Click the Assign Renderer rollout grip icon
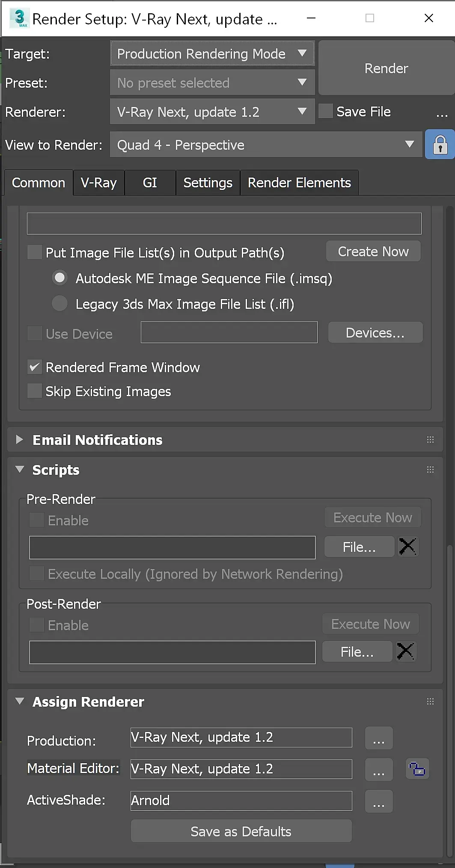 click(x=430, y=702)
